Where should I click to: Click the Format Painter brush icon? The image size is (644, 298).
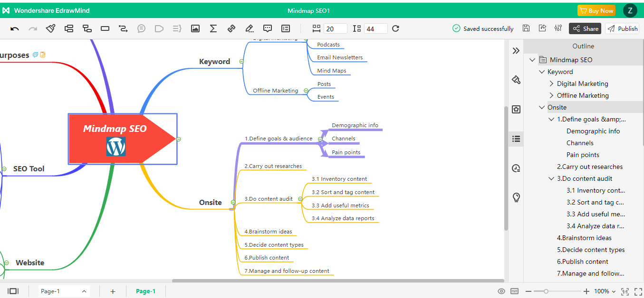51,28
